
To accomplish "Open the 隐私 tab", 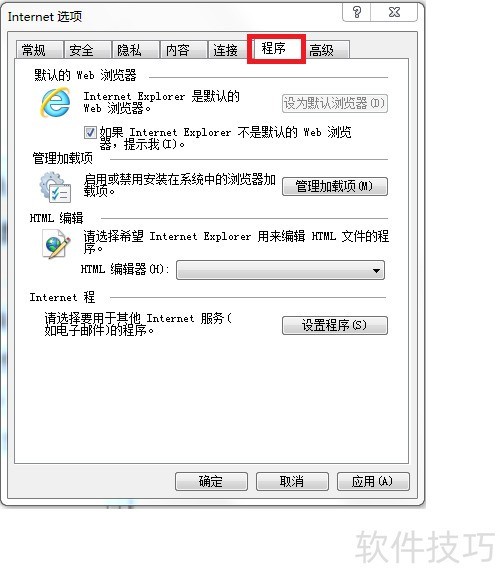I will click(x=135, y=50).
